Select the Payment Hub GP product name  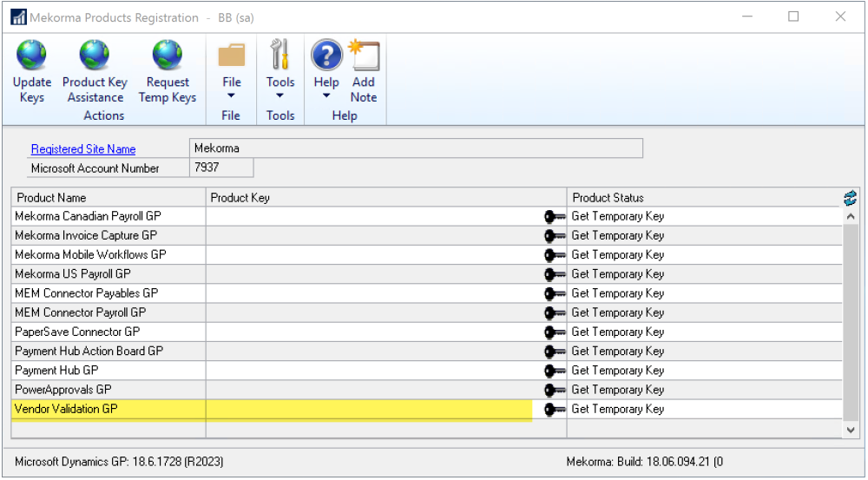pyautogui.click(x=56, y=371)
